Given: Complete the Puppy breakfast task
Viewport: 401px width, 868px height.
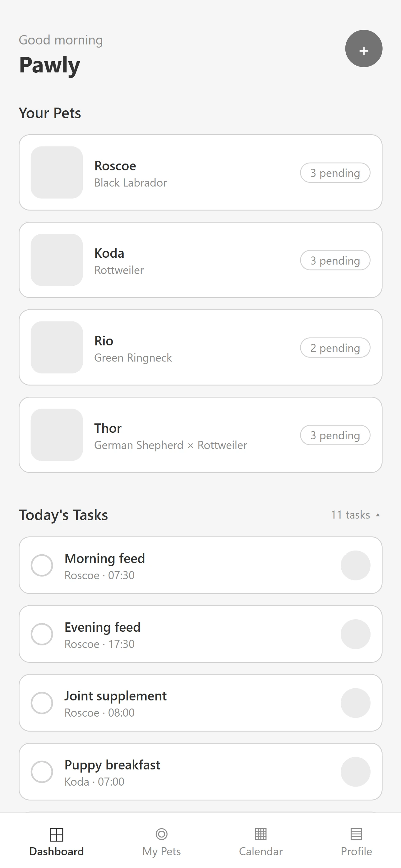Looking at the screenshot, I should coord(42,772).
